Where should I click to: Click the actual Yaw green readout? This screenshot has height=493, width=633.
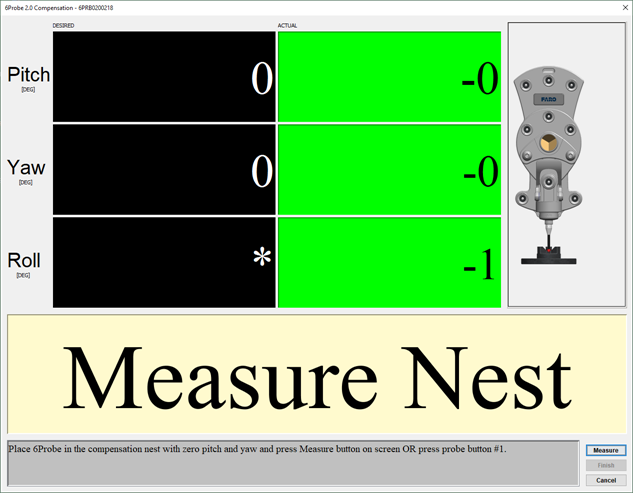pyautogui.click(x=390, y=170)
